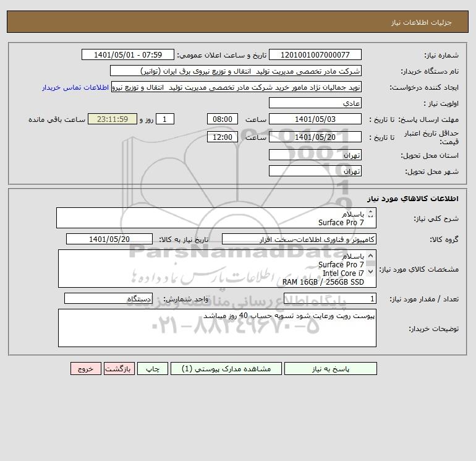This screenshot has height=461, width=476.
Task: Click the چاپ print button
Action: (x=153, y=369)
